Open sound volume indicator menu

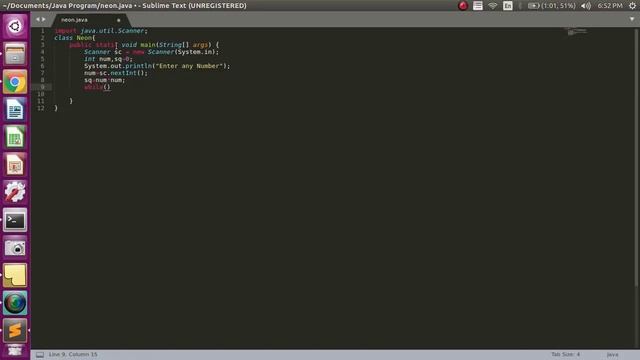(x=586, y=6)
